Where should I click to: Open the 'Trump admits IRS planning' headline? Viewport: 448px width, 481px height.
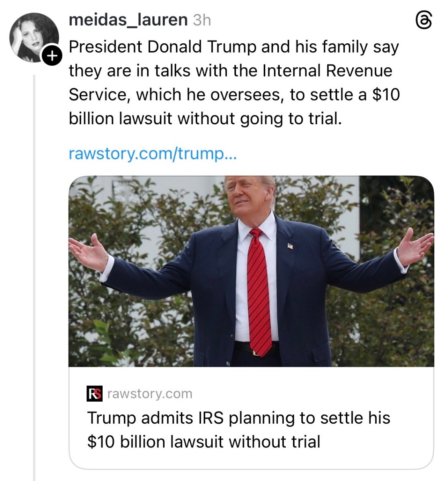[238, 418]
